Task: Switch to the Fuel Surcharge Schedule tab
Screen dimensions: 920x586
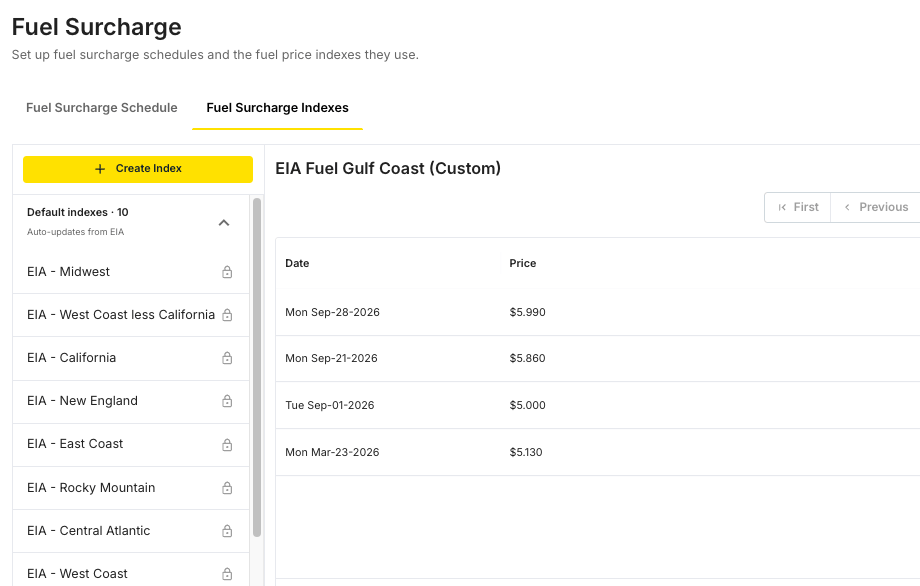Action: [x=102, y=107]
